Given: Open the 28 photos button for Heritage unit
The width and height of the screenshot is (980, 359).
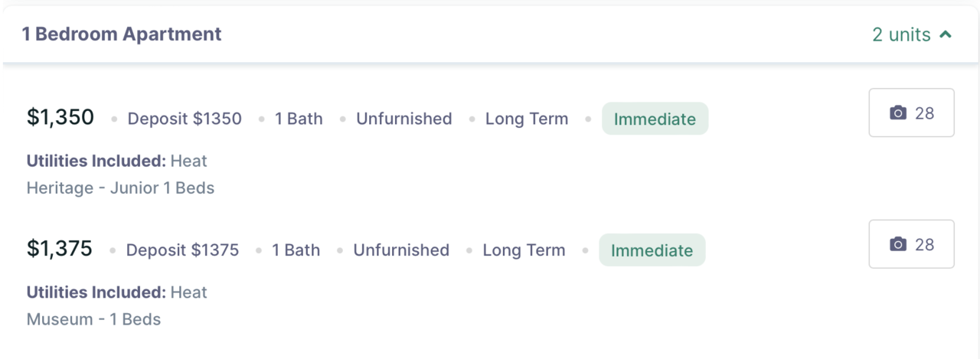Looking at the screenshot, I should pyautogui.click(x=911, y=113).
